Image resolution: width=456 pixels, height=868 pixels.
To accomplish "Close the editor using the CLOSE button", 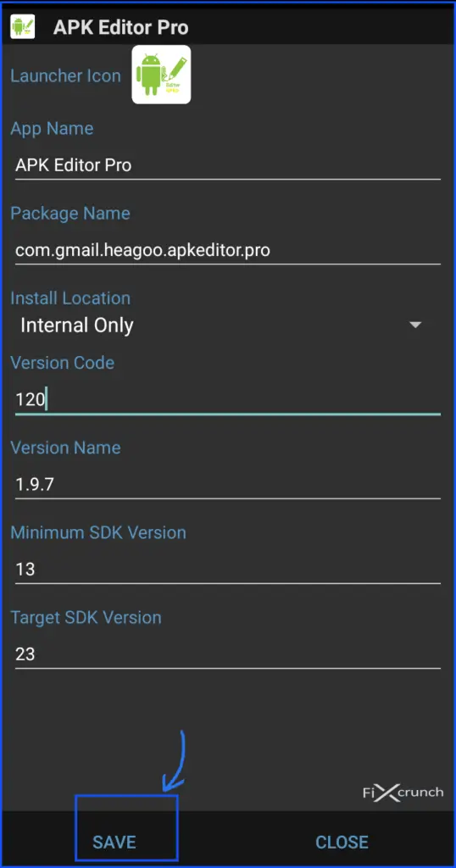I will coord(342,842).
